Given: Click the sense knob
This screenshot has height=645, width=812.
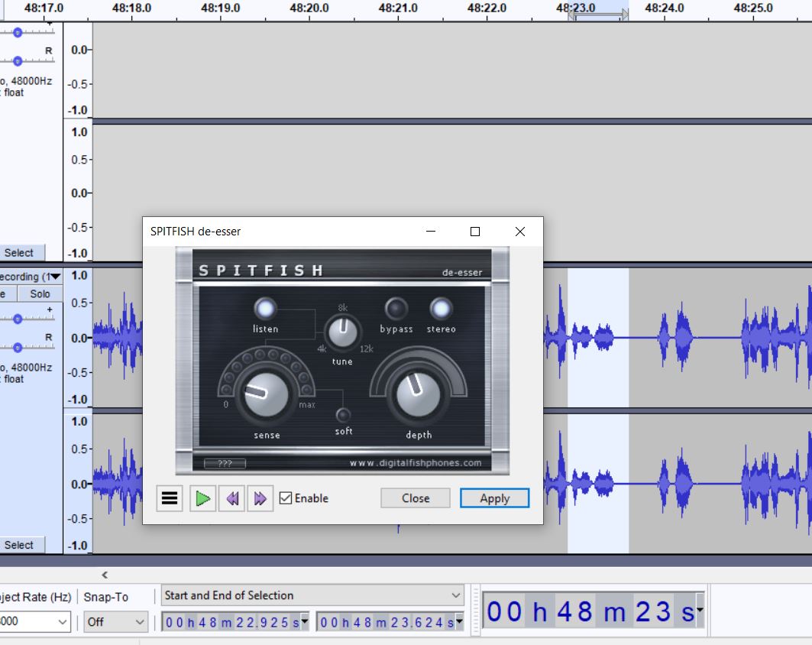Looking at the screenshot, I should point(266,395).
